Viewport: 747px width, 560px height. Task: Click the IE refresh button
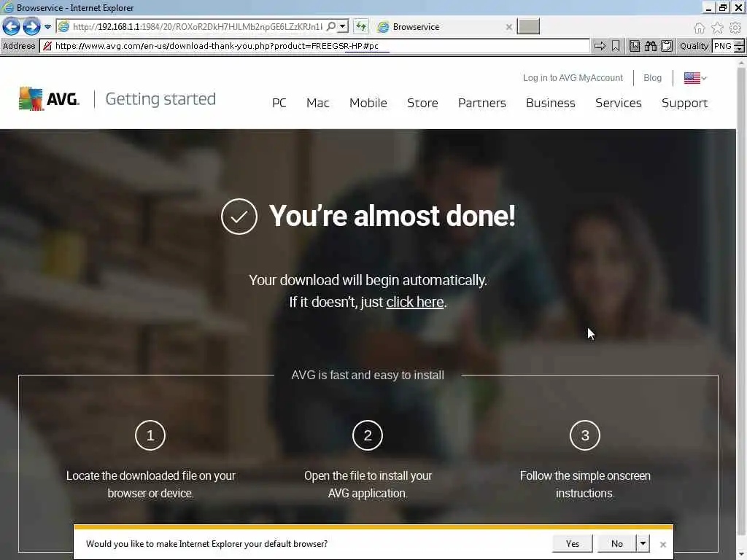tap(361, 27)
